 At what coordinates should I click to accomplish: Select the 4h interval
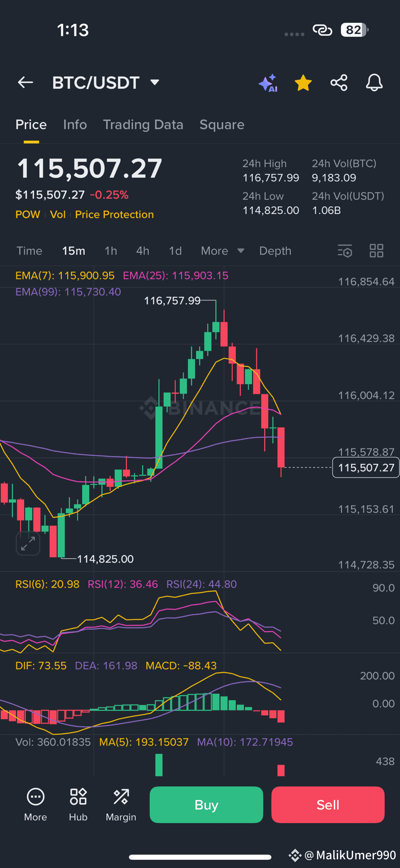click(143, 251)
